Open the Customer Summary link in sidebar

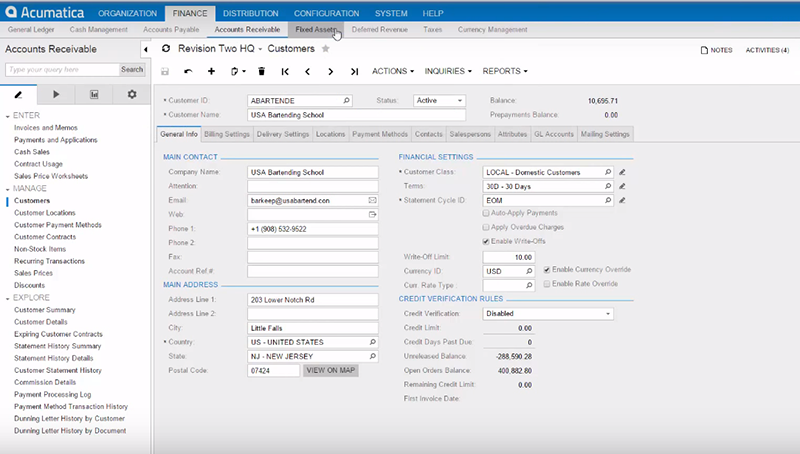[x=45, y=310]
